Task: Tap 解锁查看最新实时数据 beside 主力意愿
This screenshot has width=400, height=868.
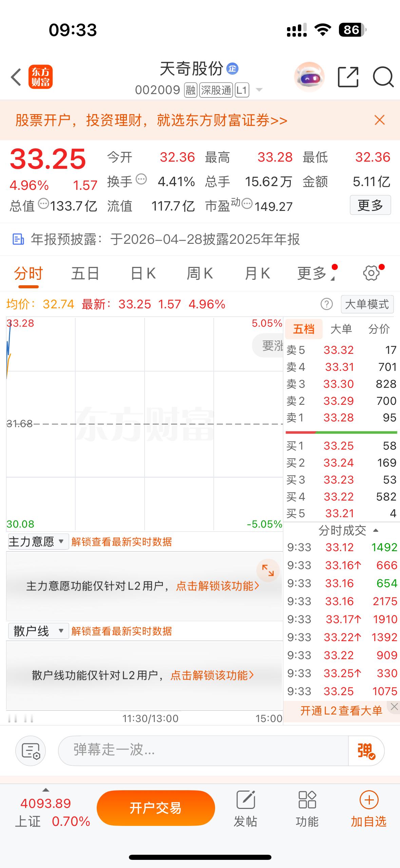Action: pos(122,542)
